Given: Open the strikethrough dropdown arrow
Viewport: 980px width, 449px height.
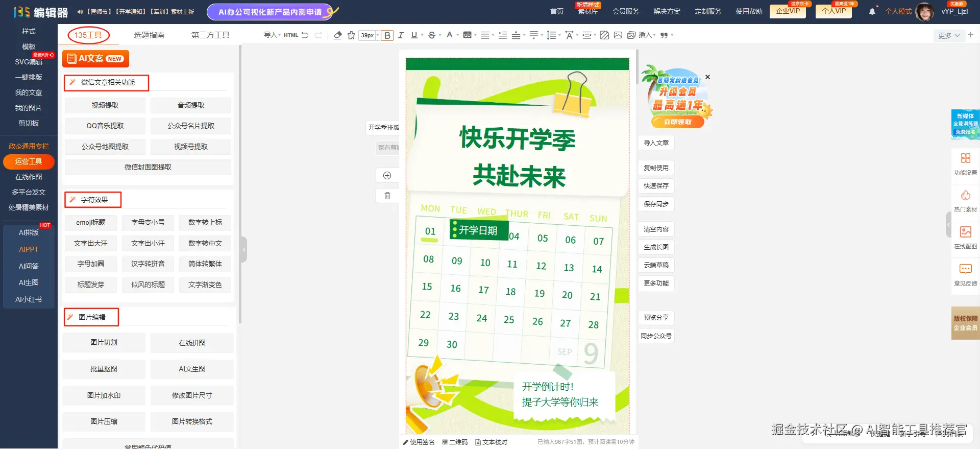Looking at the screenshot, I should click(x=440, y=35).
